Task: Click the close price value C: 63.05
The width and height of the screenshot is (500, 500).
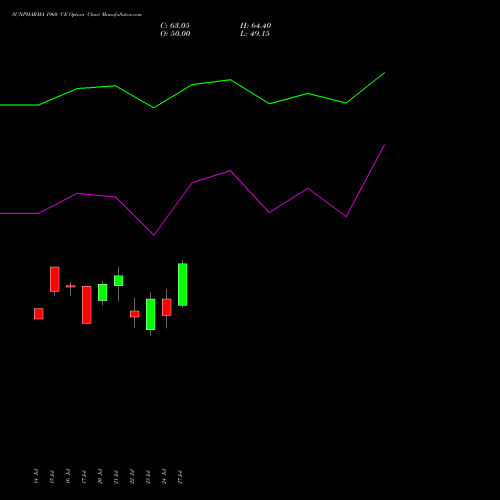Action: (175, 26)
